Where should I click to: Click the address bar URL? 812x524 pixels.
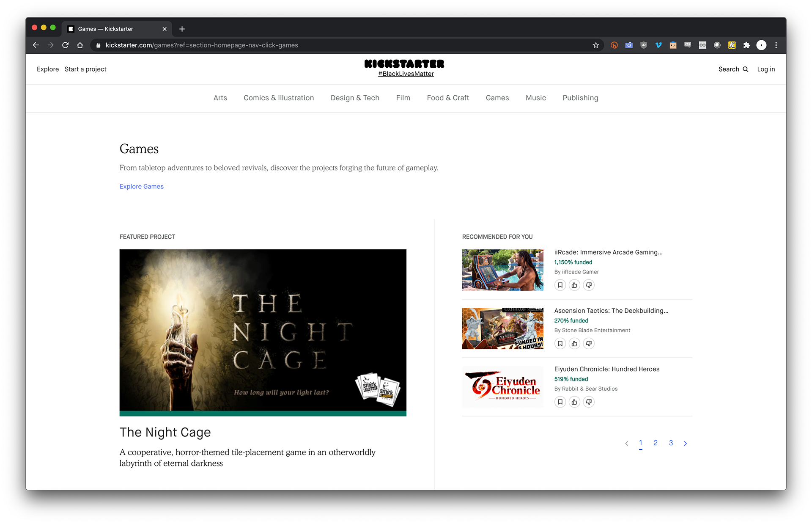coord(202,45)
